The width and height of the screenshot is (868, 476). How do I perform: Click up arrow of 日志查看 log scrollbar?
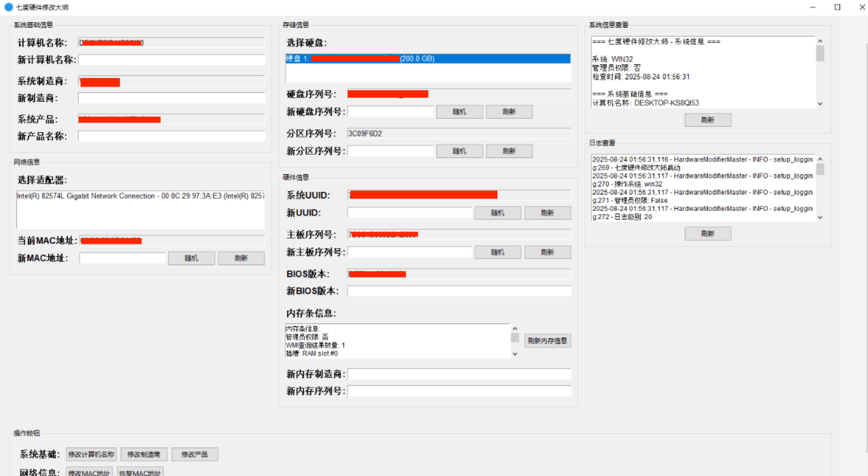coord(820,159)
